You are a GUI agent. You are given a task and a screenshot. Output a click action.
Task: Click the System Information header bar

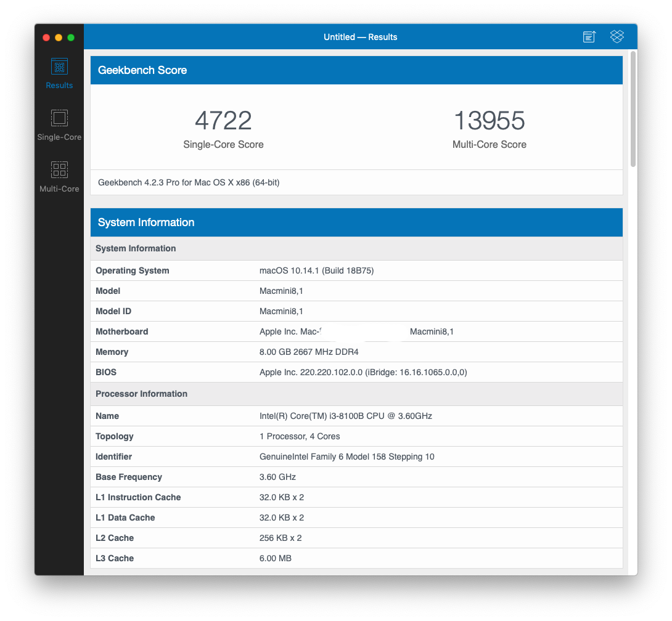pyautogui.click(x=356, y=222)
